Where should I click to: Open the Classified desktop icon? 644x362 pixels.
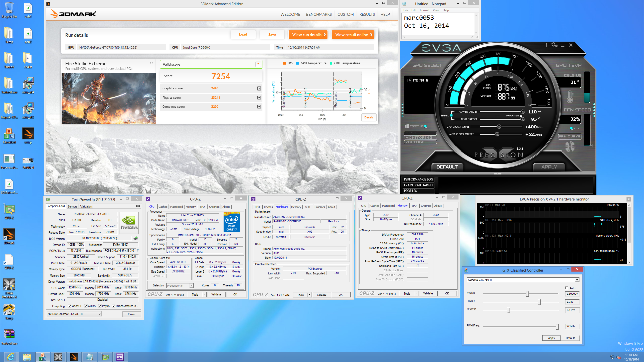point(9,136)
